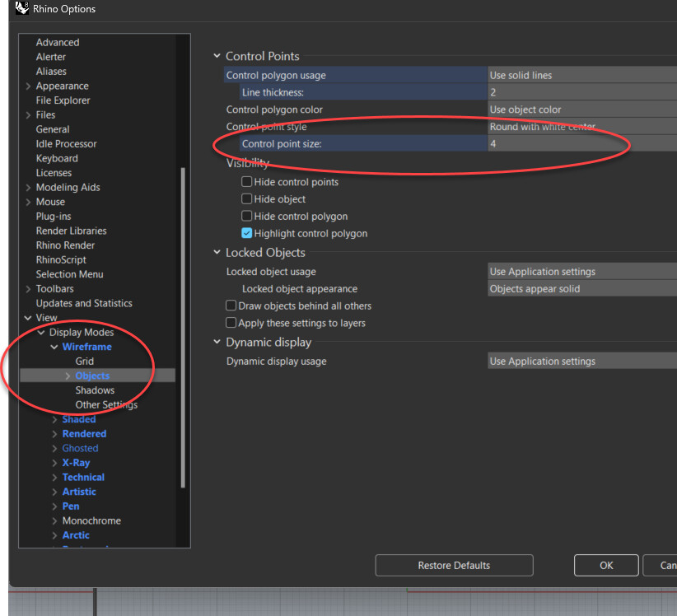Select Selection Menu options page
This screenshot has width=677, height=616.
(69, 274)
